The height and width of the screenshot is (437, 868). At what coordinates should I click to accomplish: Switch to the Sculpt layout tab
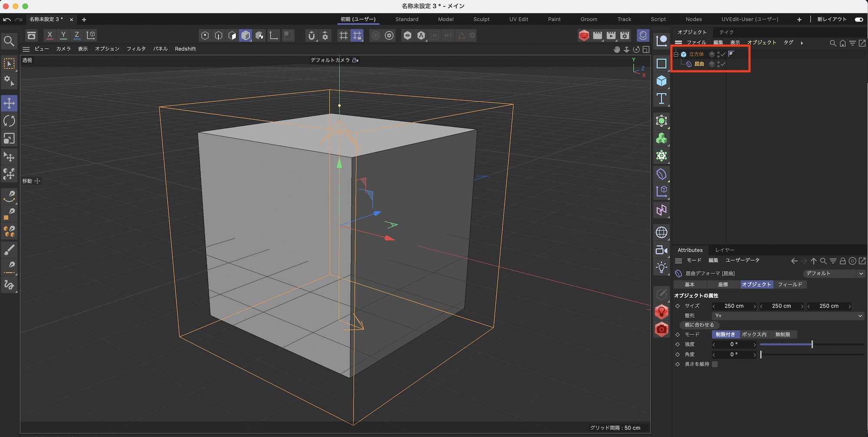481,20
